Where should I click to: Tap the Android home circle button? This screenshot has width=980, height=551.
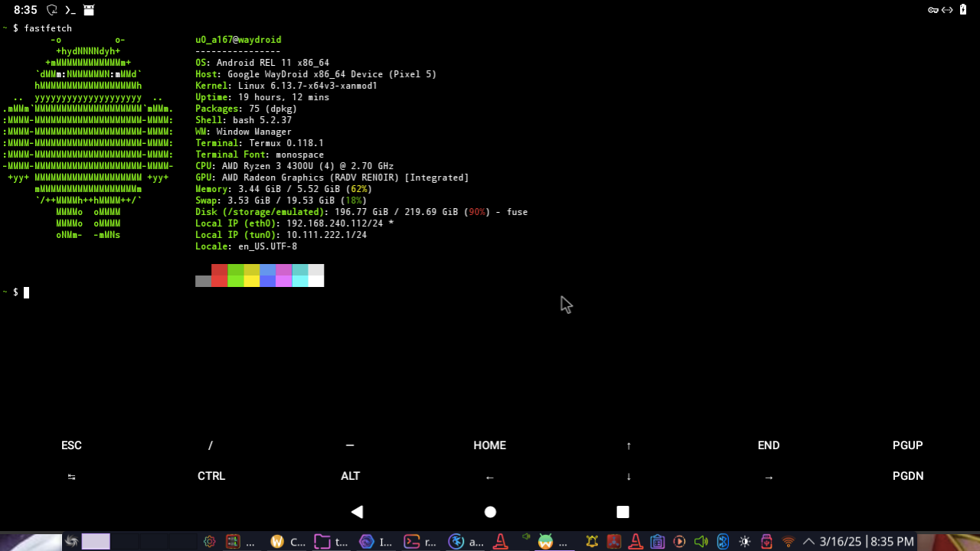tap(490, 512)
